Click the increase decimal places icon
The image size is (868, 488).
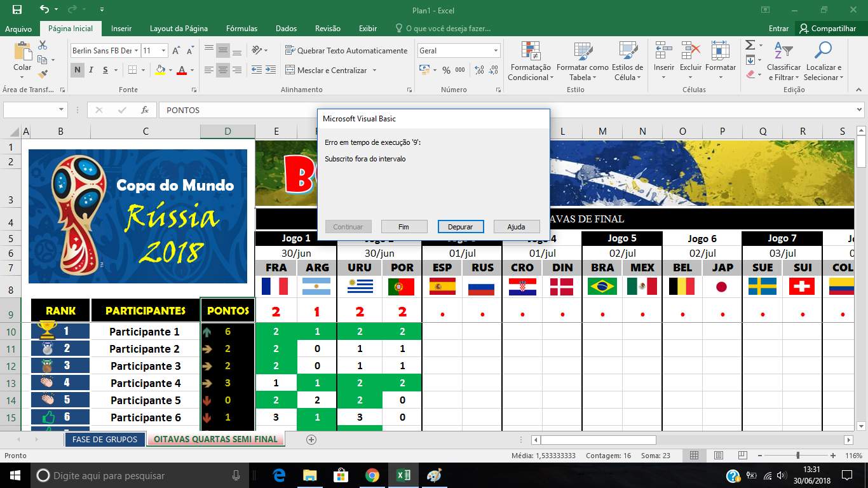coord(479,70)
